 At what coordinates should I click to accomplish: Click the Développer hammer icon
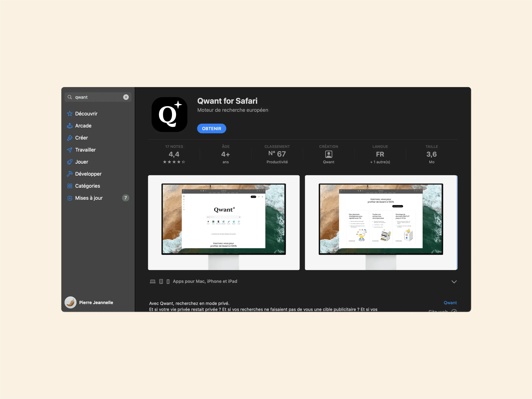coord(70,174)
